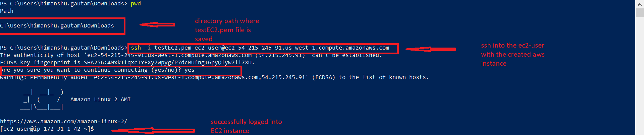Click the ECDSA key fingerprint line
Image resolution: width=644 pixels, height=135 pixels.
(x=127, y=63)
